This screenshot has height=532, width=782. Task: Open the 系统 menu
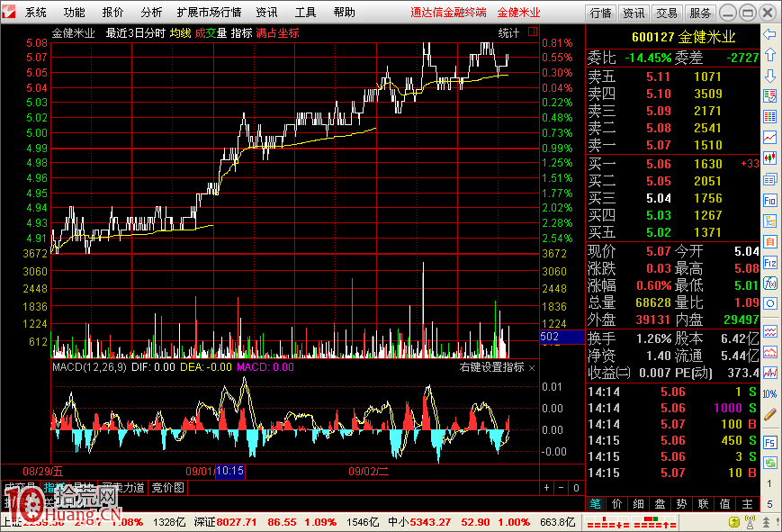[35, 12]
